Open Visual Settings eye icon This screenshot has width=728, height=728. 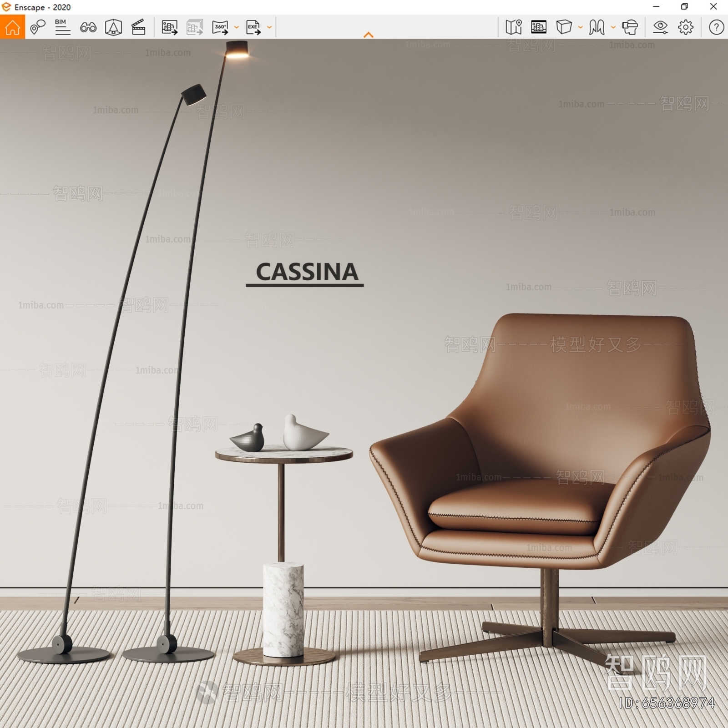660,27
